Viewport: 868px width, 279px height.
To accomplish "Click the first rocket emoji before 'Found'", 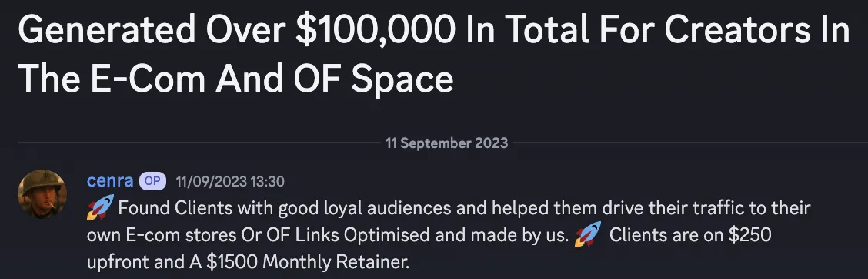I will [100, 207].
